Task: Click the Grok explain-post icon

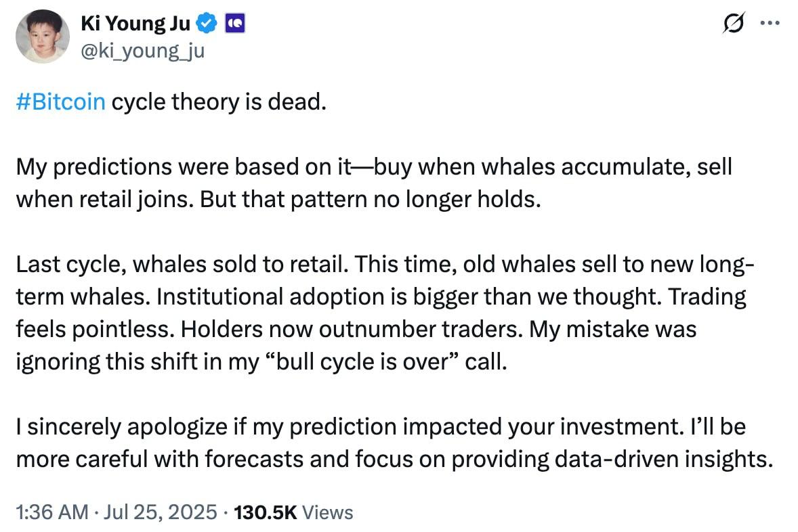Action: point(734,23)
